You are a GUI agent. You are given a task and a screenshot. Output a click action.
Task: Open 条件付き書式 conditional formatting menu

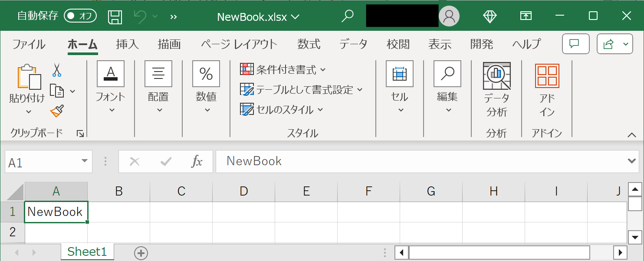tap(283, 69)
